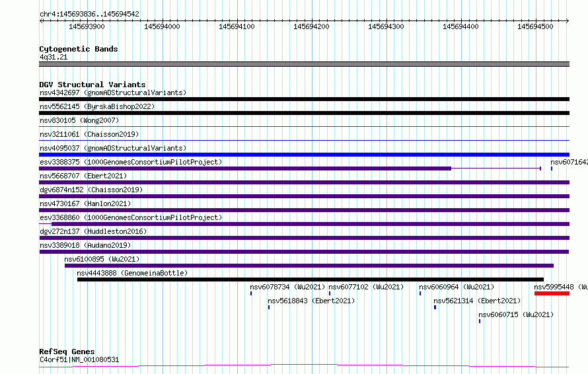
Task: Click the bright blue nsv4095037 variant bar
Action: [304, 155]
